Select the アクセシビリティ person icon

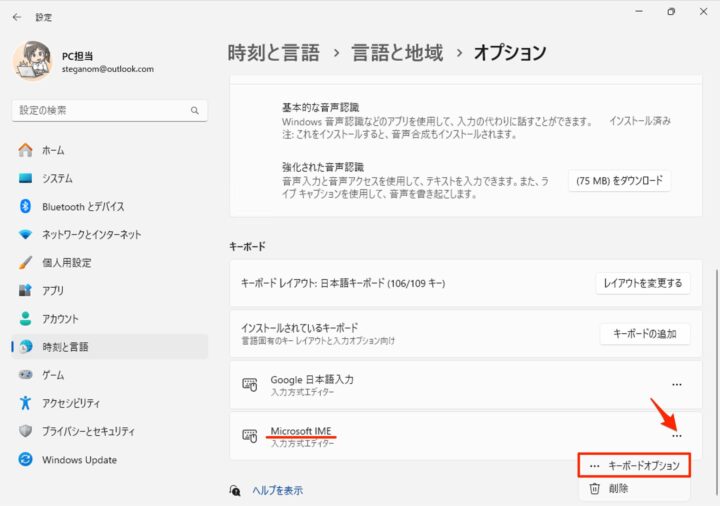pos(25,403)
